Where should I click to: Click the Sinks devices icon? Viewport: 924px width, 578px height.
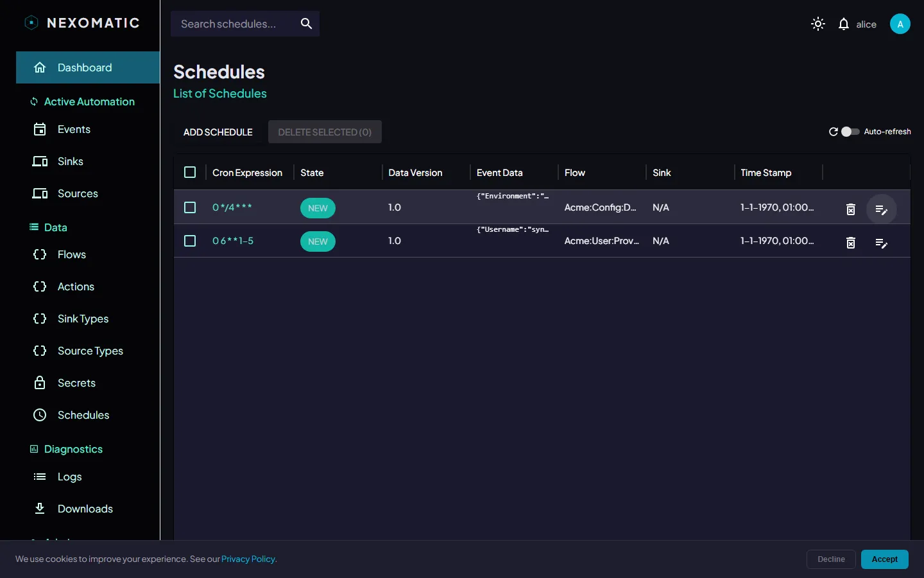[40, 161]
